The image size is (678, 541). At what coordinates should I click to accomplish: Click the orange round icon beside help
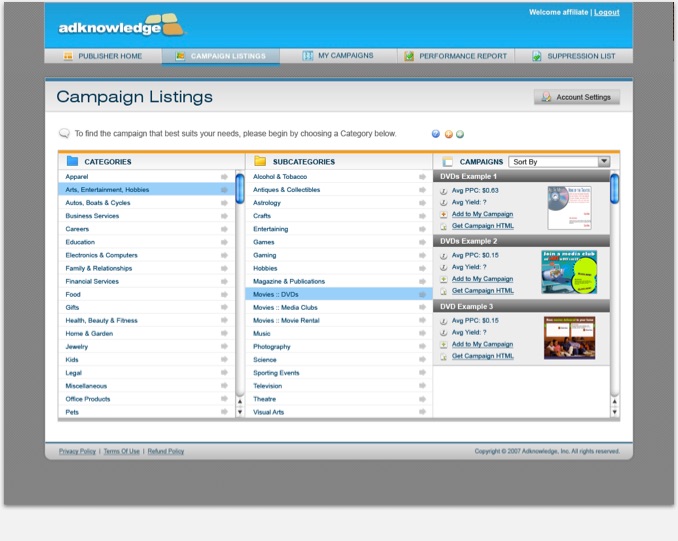(x=449, y=134)
